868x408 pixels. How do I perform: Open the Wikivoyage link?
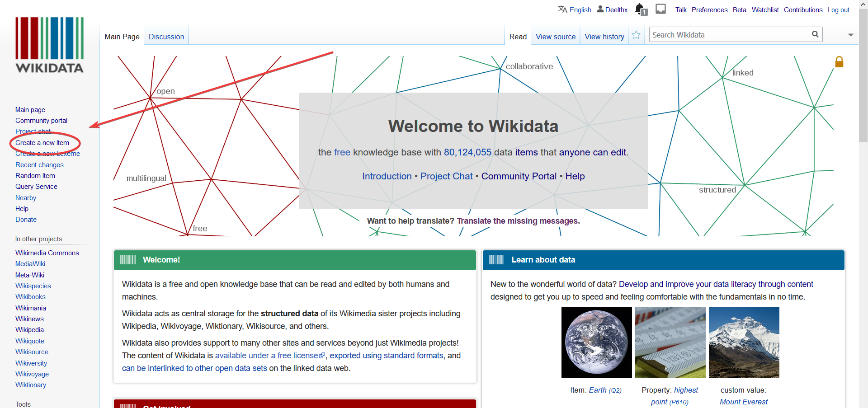point(32,374)
